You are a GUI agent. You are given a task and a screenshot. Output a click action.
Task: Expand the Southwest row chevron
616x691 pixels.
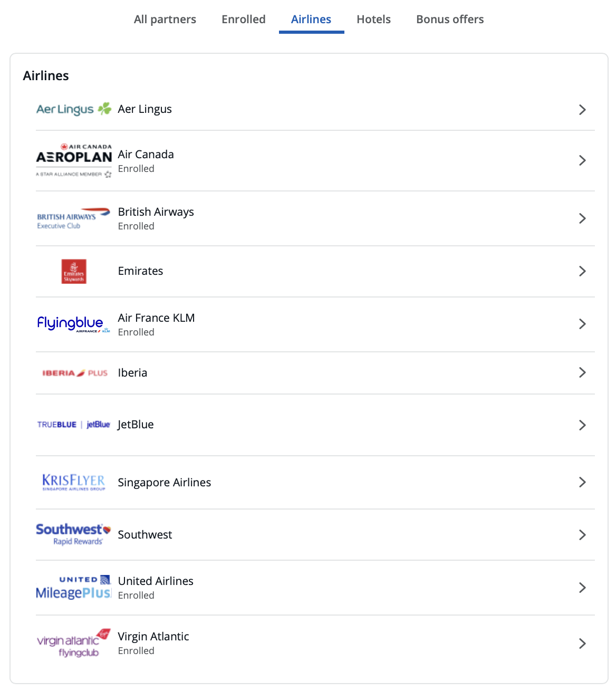[x=582, y=535]
